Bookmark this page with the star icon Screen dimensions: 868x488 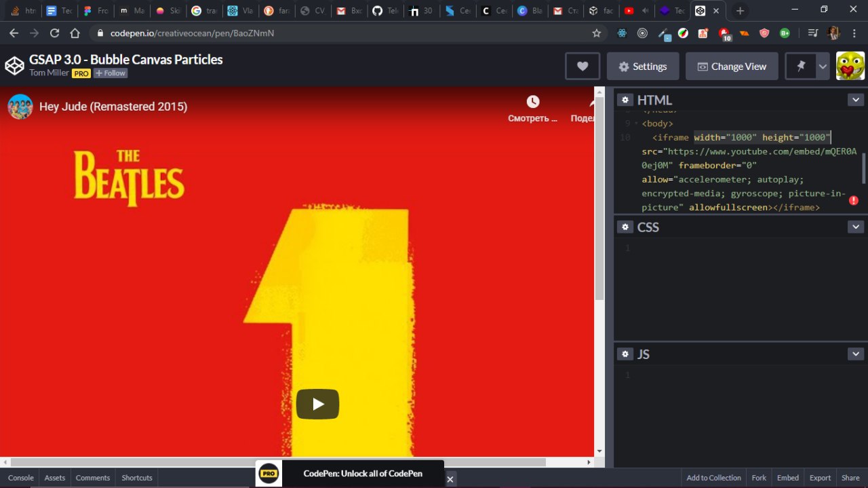click(597, 33)
